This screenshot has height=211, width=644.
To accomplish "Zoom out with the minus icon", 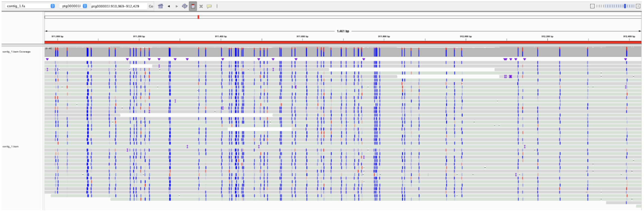I will click(x=592, y=6).
